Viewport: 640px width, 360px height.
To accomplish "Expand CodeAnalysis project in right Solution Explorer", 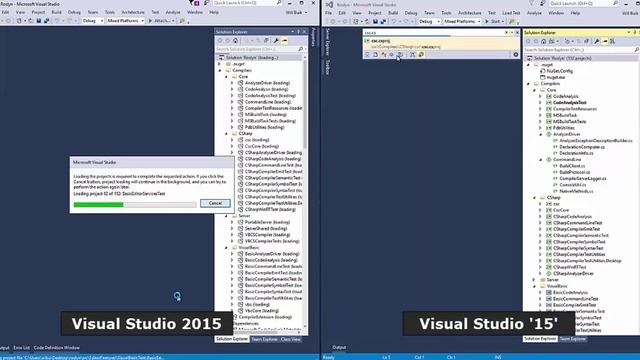I will click(x=540, y=96).
